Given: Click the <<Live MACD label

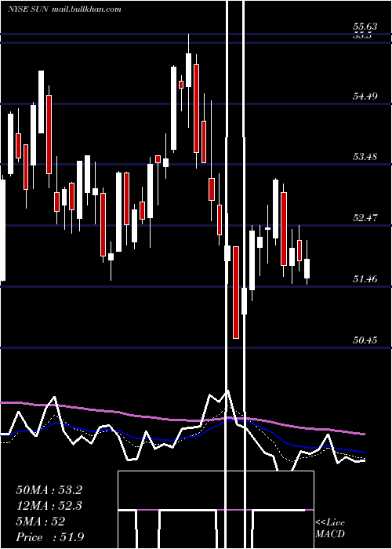Looking at the screenshot, I should click(330, 528).
